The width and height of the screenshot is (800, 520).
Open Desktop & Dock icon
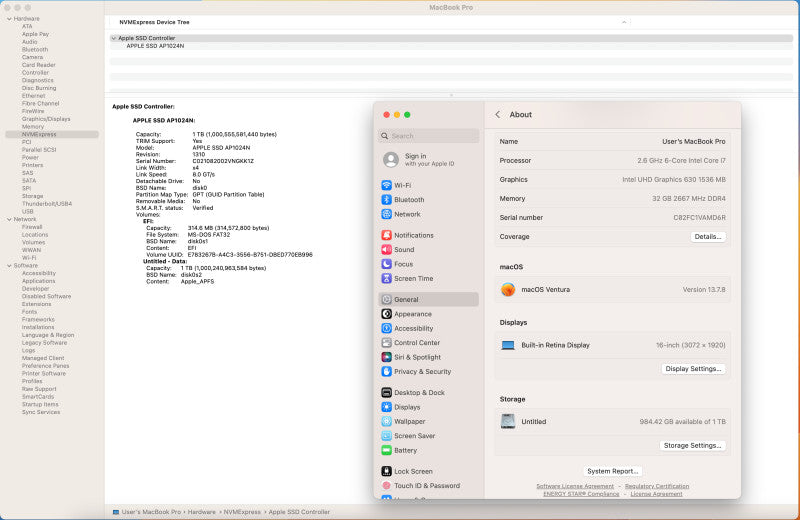point(386,392)
